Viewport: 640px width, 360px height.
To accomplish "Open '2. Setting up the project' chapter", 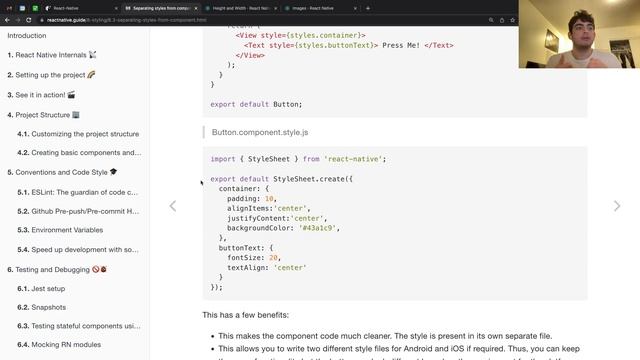I will (51, 75).
